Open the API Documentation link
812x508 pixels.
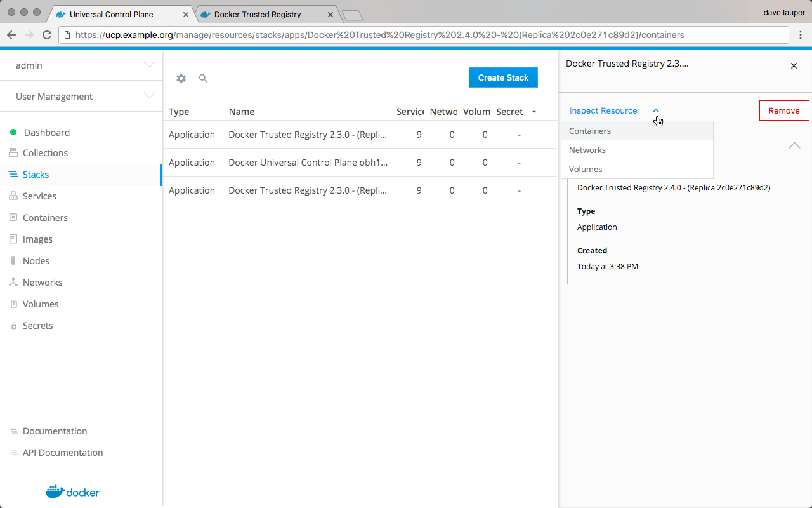(63, 452)
